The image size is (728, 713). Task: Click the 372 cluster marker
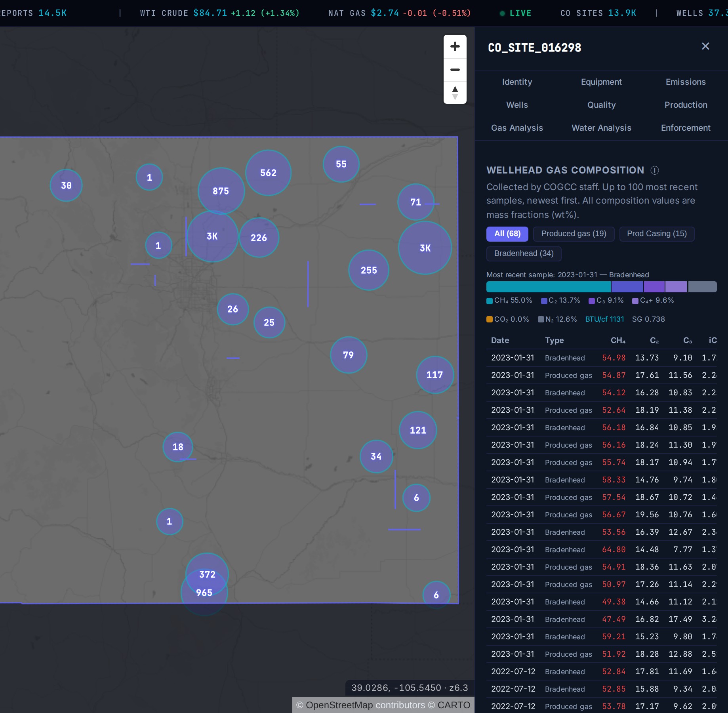click(x=207, y=574)
